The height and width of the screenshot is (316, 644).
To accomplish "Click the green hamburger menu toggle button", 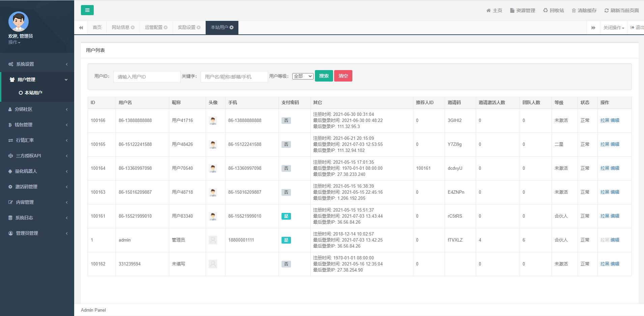I will 87,10.
